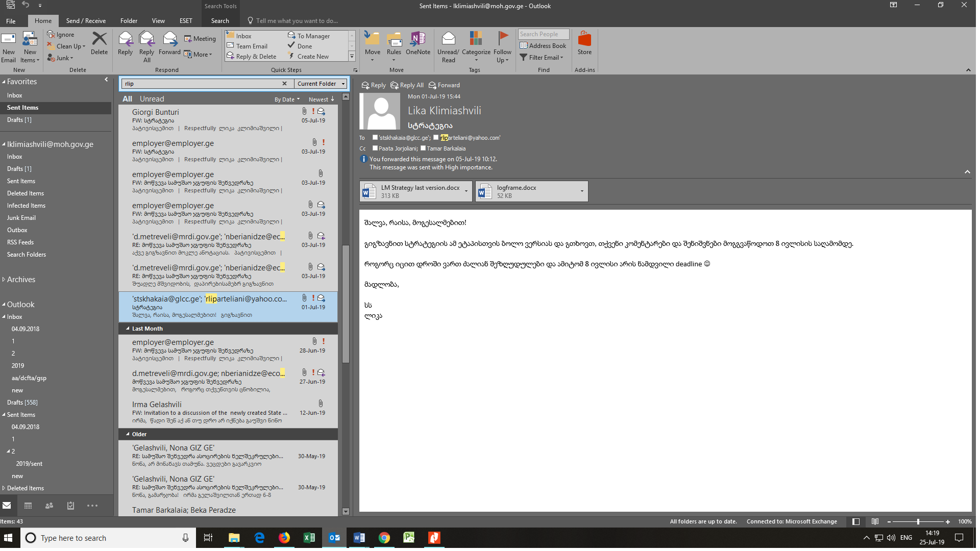This screenshot has width=980, height=551.
Task: Expand the Archives folder
Action: pos(4,280)
